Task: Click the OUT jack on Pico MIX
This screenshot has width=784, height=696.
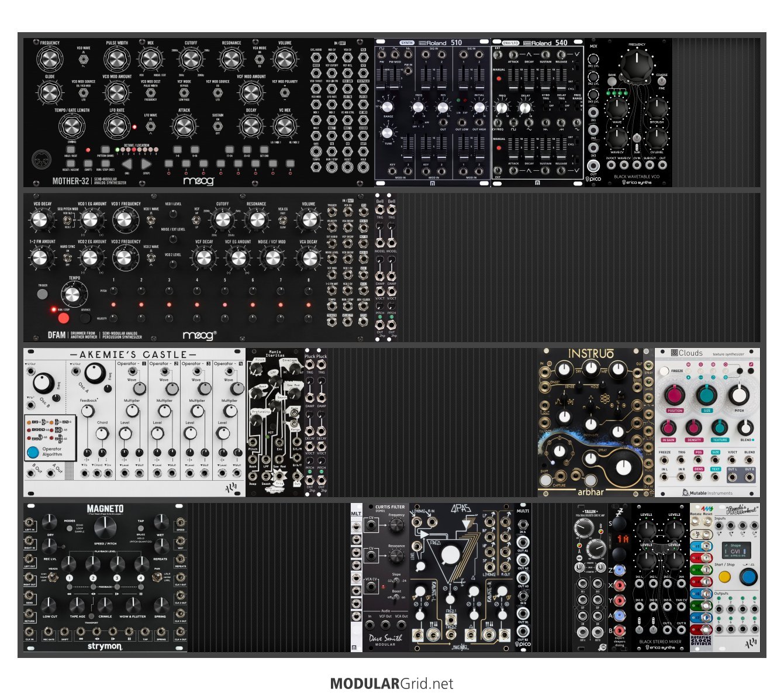Action: tap(593, 166)
